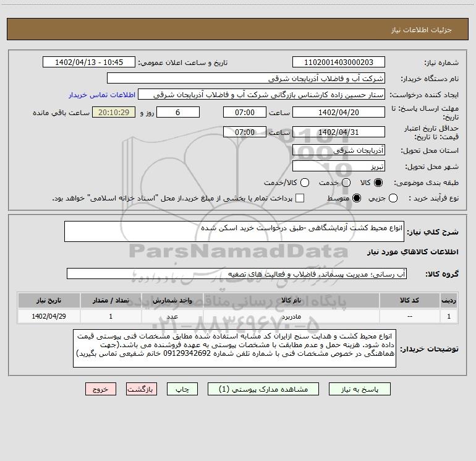
Task: Click the مادربرد item name cell
Action: click(291, 316)
